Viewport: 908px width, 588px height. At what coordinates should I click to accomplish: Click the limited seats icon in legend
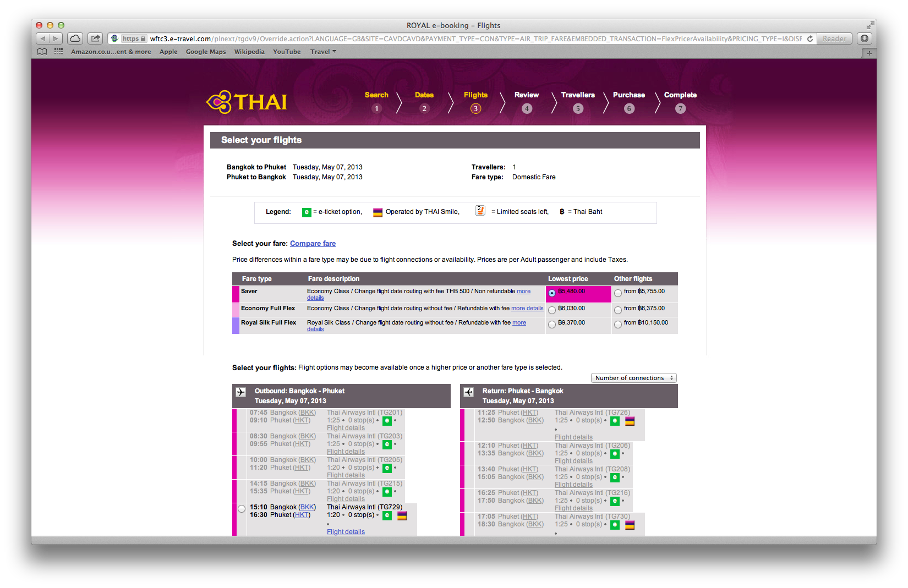click(480, 211)
